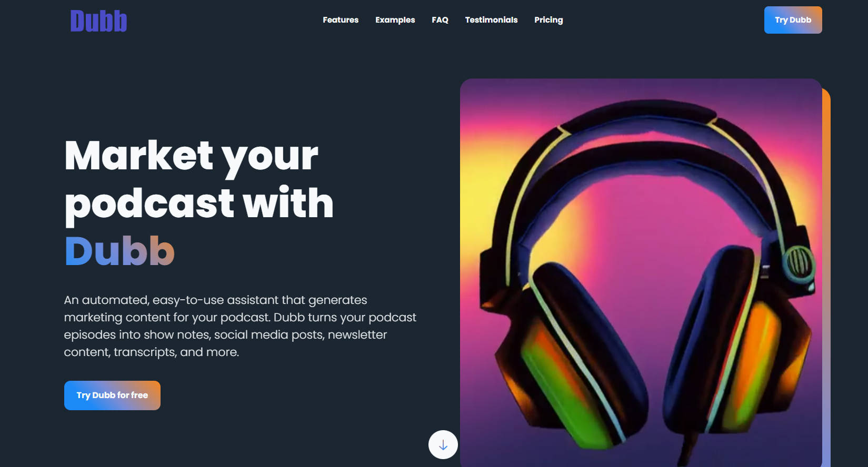Click the round dial on the headphones
Image resolution: width=868 pixels, height=467 pixels.
tap(799, 262)
